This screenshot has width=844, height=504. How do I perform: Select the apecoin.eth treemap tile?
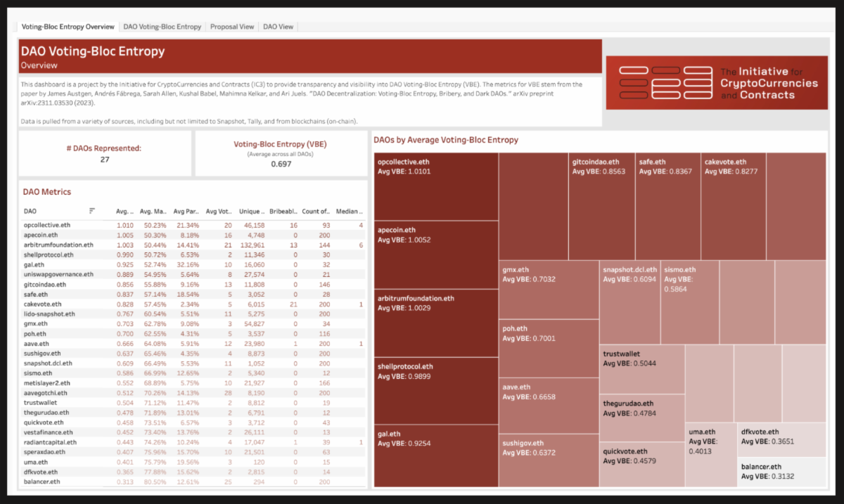[x=436, y=254]
